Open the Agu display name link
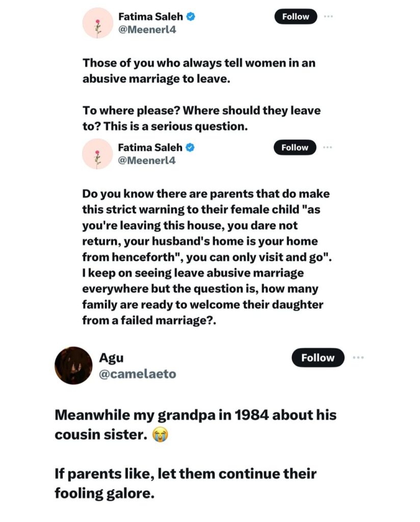Image resolution: width=420 pixels, height=522 pixels. (x=111, y=358)
